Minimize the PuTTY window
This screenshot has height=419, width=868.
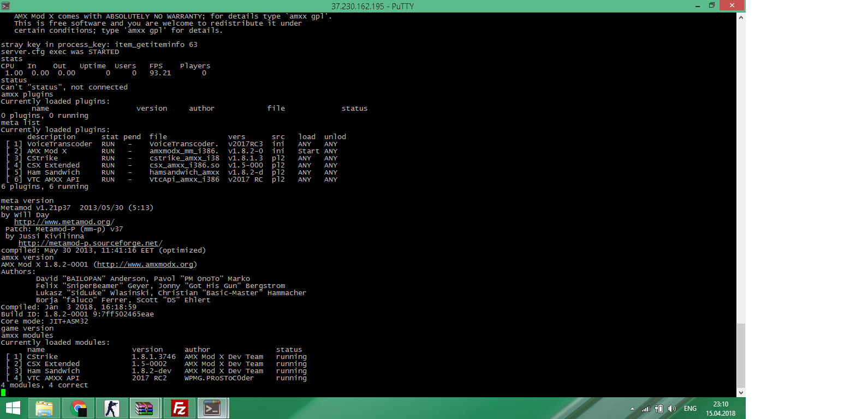pyautogui.click(x=698, y=5)
